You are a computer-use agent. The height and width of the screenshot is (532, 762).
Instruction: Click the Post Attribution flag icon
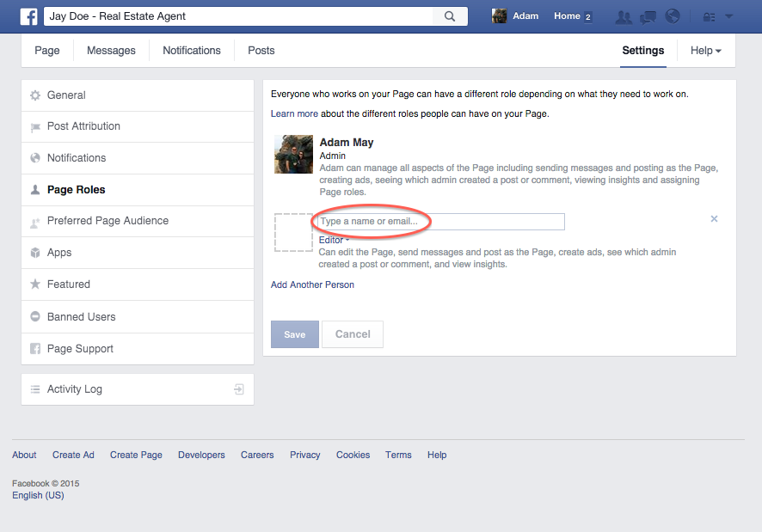(x=35, y=127)
